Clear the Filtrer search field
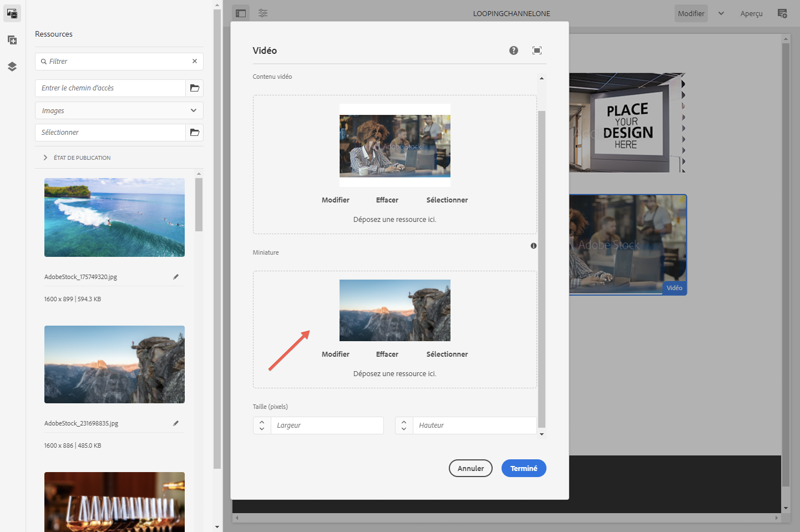800x532 pixels. 195,61
